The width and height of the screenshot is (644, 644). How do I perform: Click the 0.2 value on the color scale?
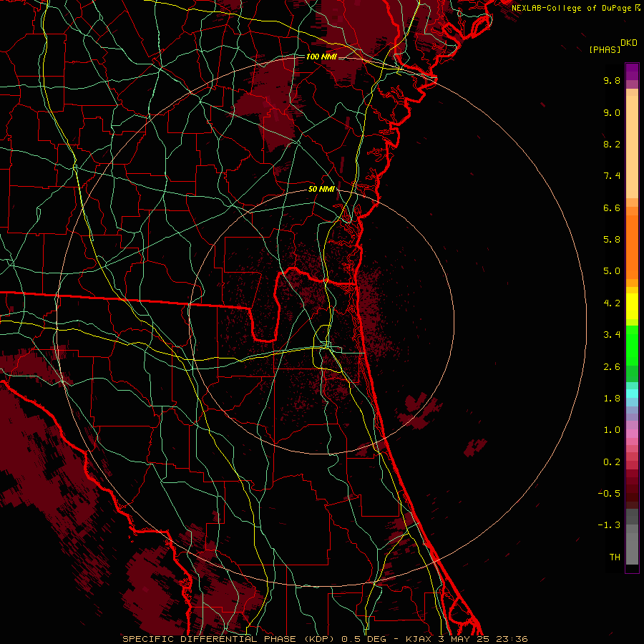point(612,462)
